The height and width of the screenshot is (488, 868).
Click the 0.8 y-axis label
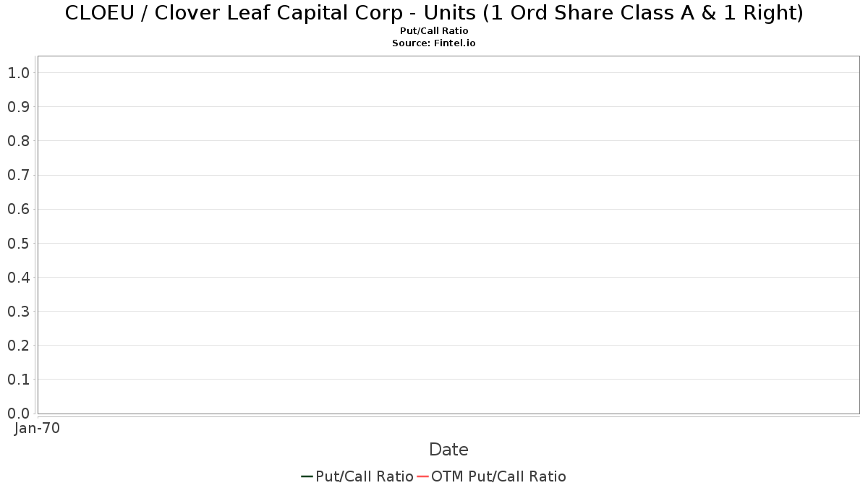click(x=18, y=140)
